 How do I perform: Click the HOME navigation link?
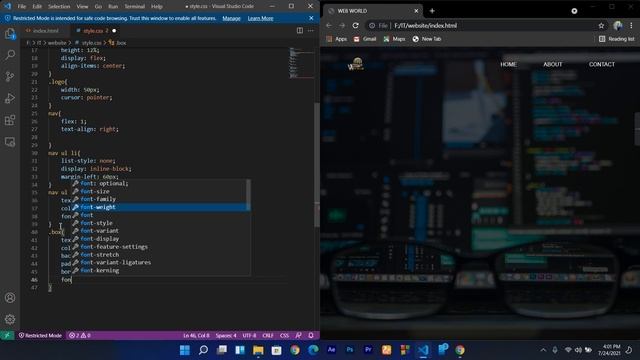click(508, 64)
